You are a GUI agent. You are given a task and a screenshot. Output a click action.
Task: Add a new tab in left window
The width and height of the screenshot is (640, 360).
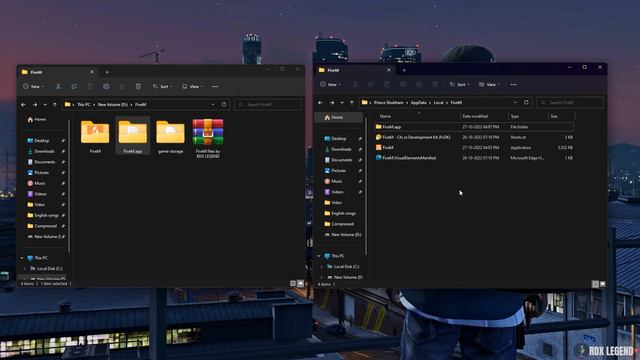click(x=107, y=72)
